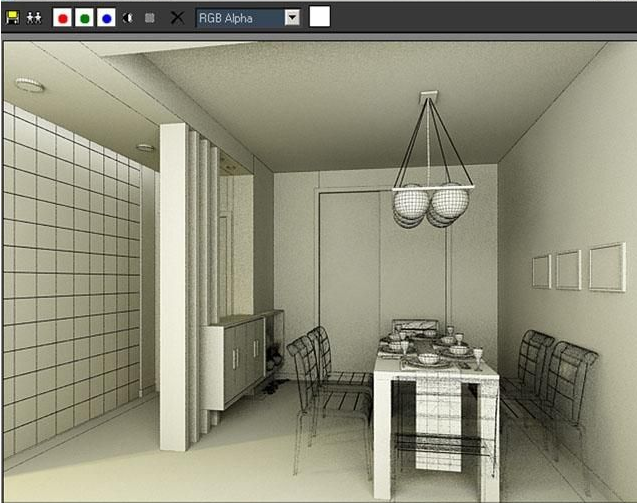Show the alpha channel half-circle icon

(x=128, y=18)
